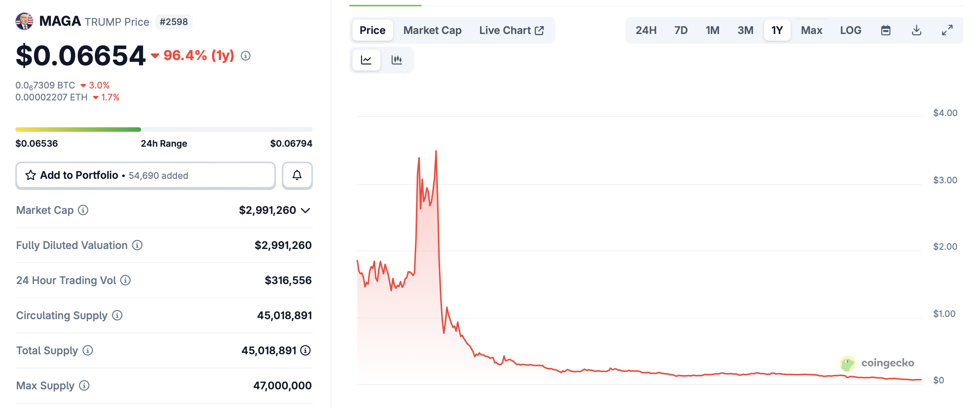The width and height of the screenshot is (980, 408).
Task: Open the date range calendar picker
Action: [886, 30]
